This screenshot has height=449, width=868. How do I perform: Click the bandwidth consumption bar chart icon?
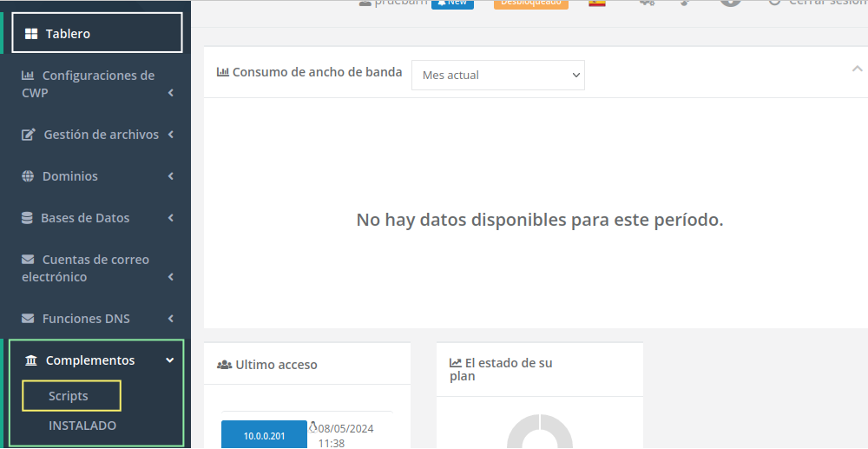click(x=223, y=72)
